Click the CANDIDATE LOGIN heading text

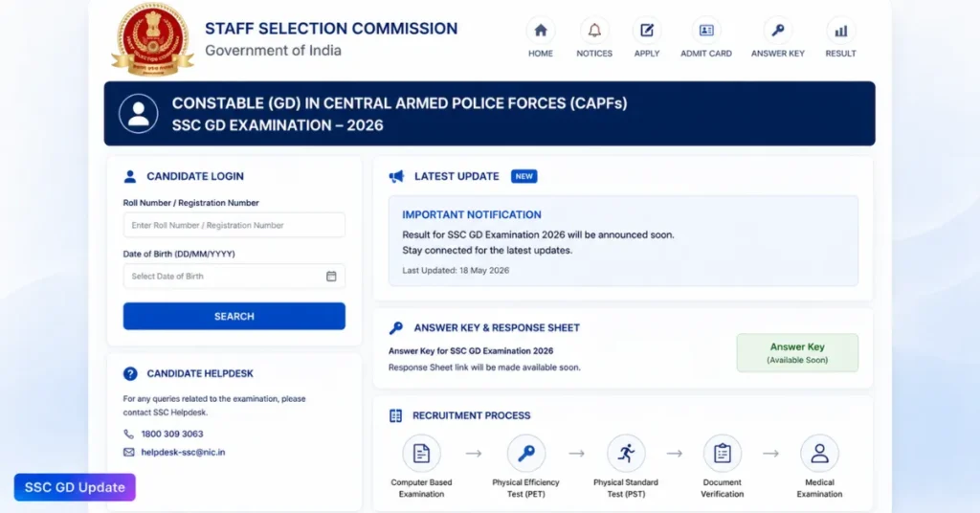coord(195,177)
